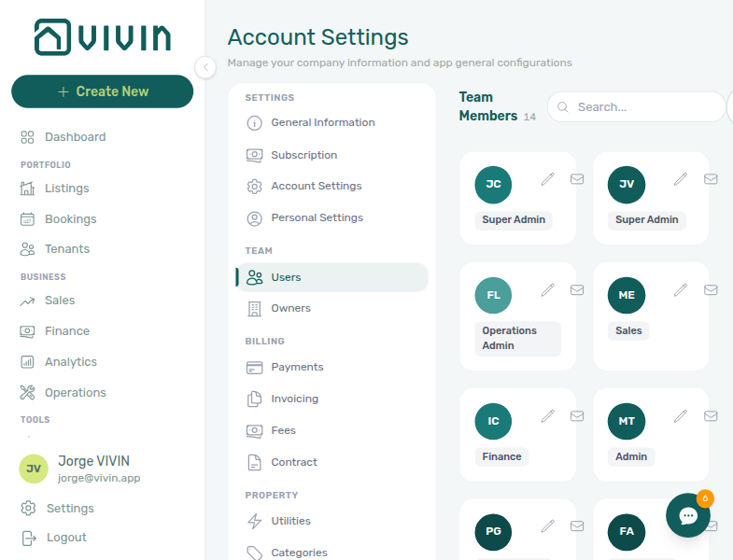Click the Sales role tag
Image resolution: width=733 pixels, height=560 pixels.
628,331
